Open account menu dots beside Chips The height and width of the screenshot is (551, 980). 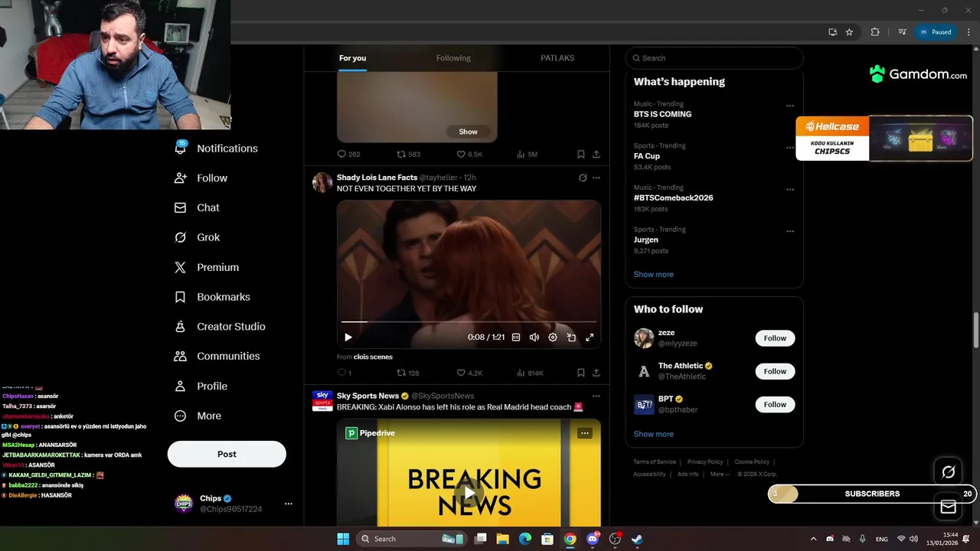tap(289, 504)
